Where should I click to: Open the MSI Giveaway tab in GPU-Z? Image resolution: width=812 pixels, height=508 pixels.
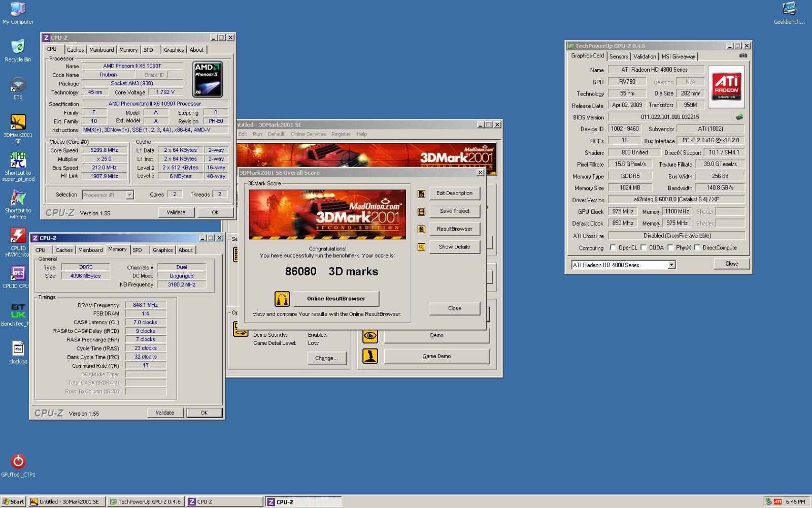coord(678,56)
